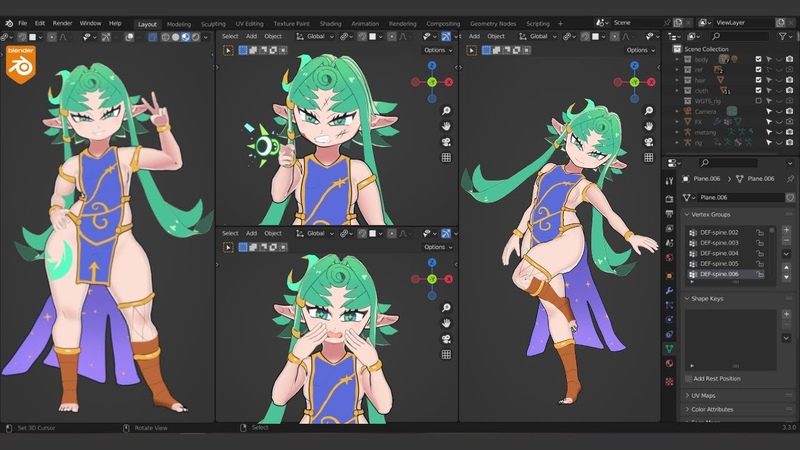
Task: Click pan hand icon in bottom-middle viewport
Action: point(446,323)
